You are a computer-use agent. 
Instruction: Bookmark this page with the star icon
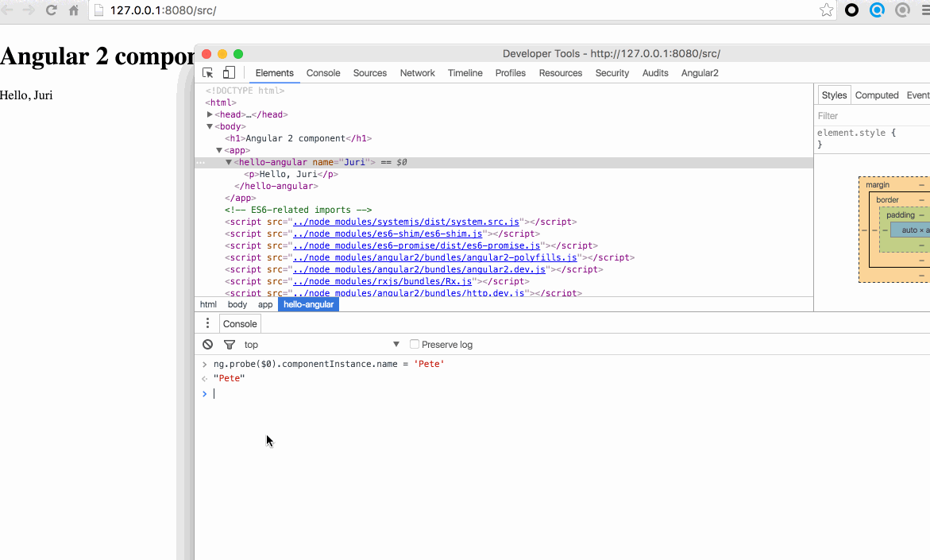[x=826, y=10]
